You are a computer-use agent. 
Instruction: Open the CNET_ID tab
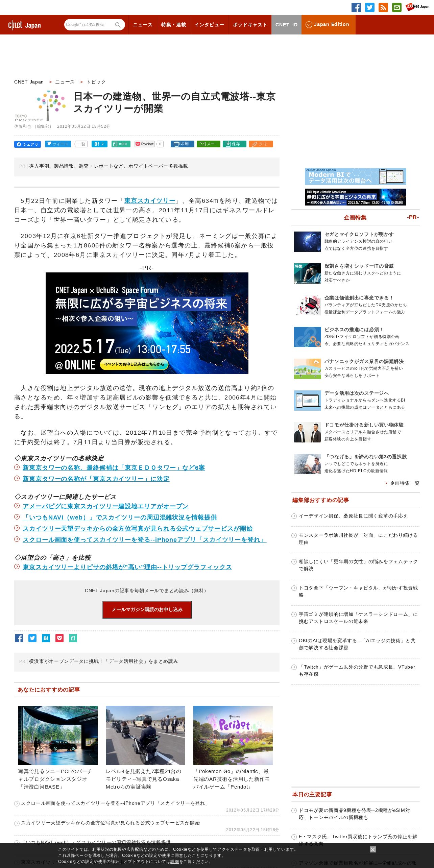[286, 25]
